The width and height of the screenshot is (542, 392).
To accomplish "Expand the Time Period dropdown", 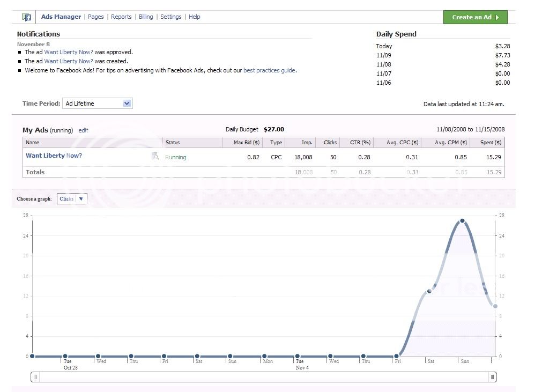I will coord(98,103).
